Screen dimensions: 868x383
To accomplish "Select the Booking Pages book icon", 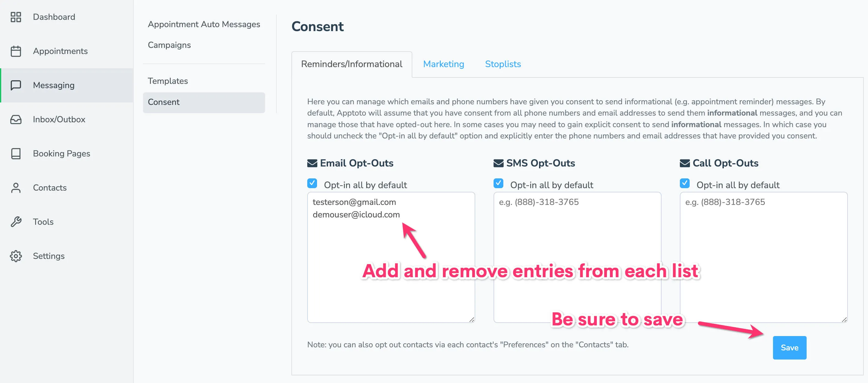I will point(16,153).
